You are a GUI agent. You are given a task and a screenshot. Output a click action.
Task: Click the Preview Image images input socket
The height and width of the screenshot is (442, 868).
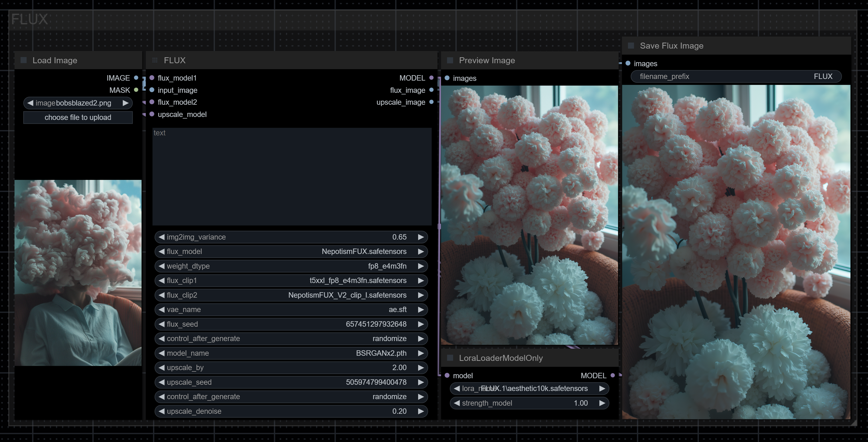[x=447, y=78]
